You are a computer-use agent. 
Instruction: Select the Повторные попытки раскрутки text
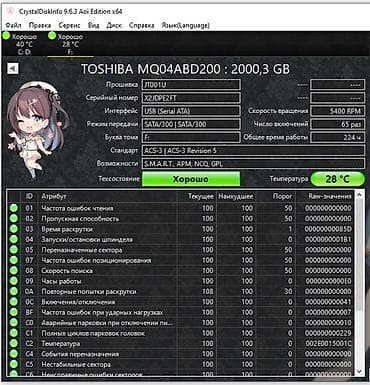point(89,291)
